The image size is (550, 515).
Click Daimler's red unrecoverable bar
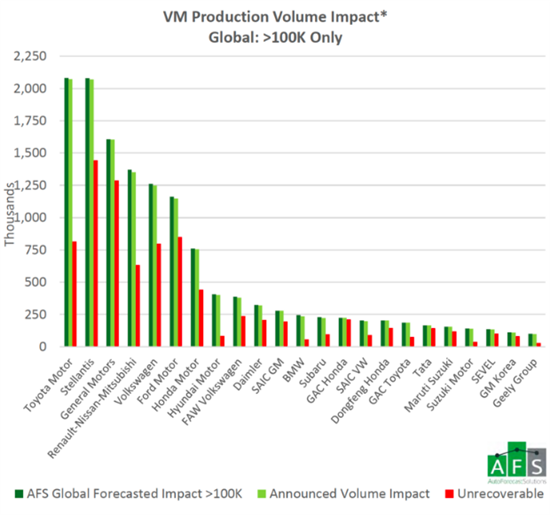click(x=264, y=333)
